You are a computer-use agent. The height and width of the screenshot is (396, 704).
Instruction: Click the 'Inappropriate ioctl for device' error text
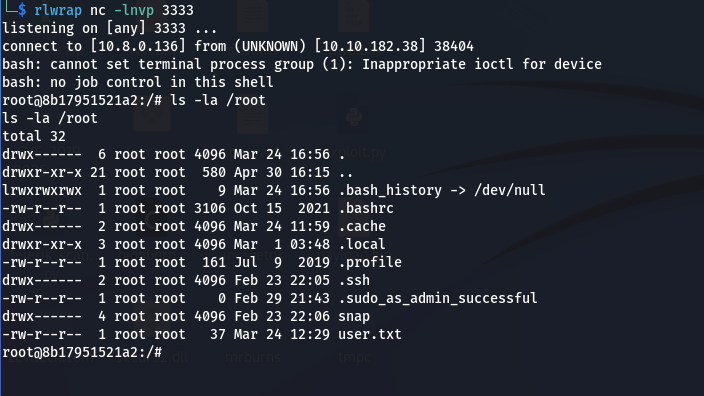(482, 64)
